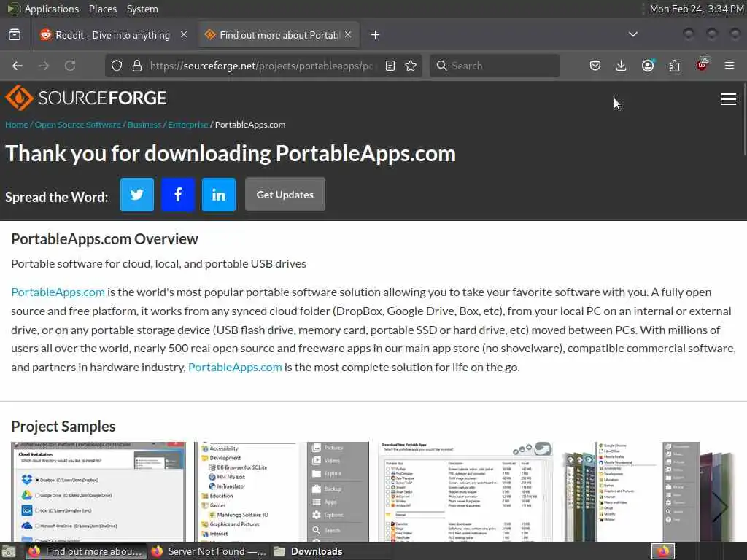Click the sourceforge.net URL address bar

pos(261,66)
